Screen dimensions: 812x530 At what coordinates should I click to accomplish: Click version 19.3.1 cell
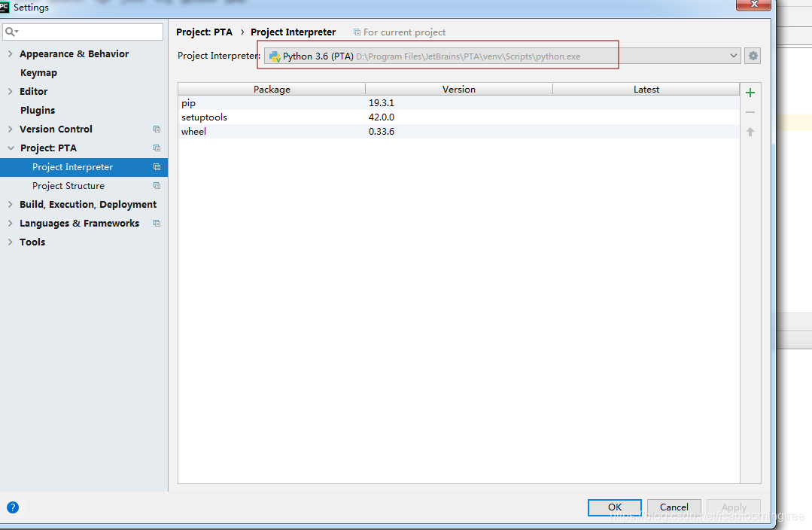(x=381, y=103)
